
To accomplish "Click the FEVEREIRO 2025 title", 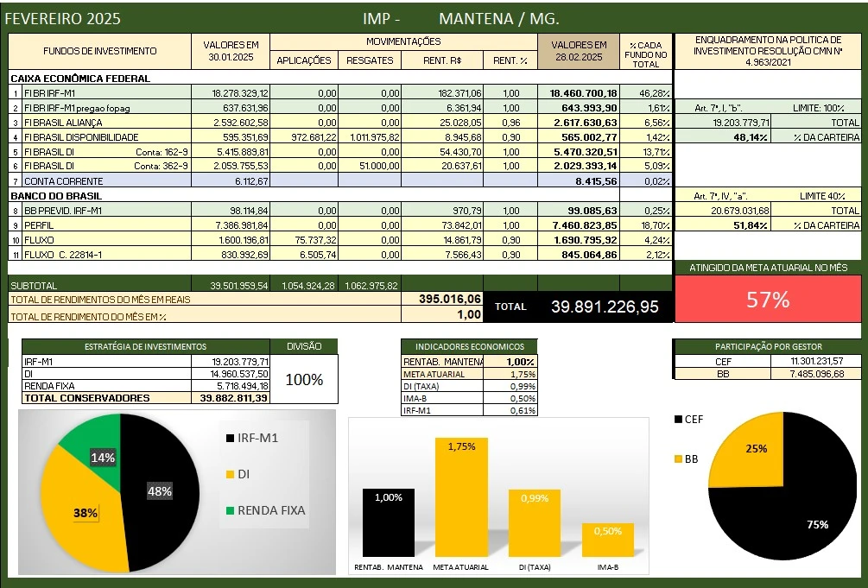I will (63, 18).
